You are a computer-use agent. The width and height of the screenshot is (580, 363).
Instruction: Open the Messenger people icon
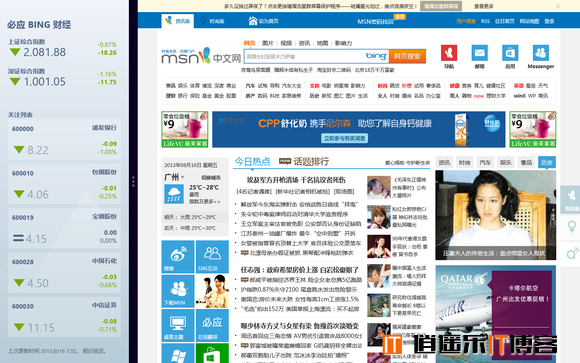[x=540, y=53]
